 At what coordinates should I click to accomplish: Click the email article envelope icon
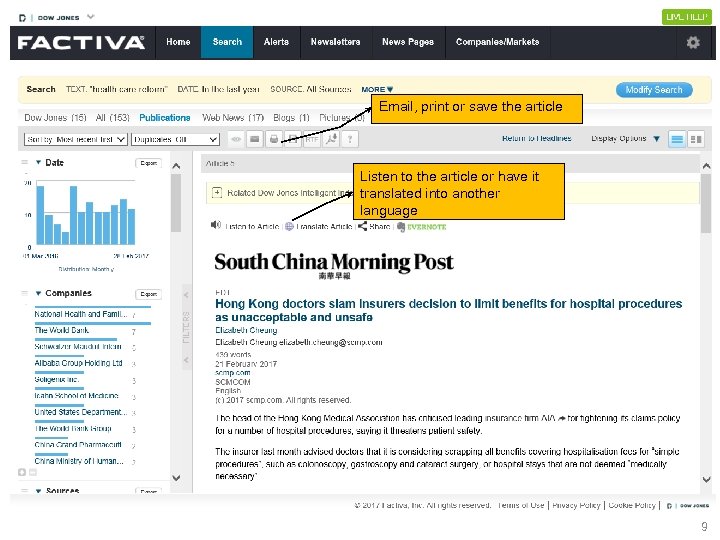(x=254, y=139)
